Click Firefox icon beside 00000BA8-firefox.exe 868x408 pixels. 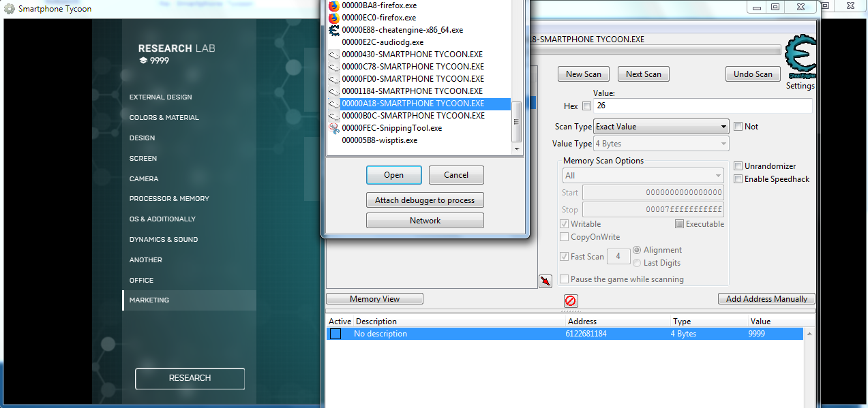(x=333, y=5)
